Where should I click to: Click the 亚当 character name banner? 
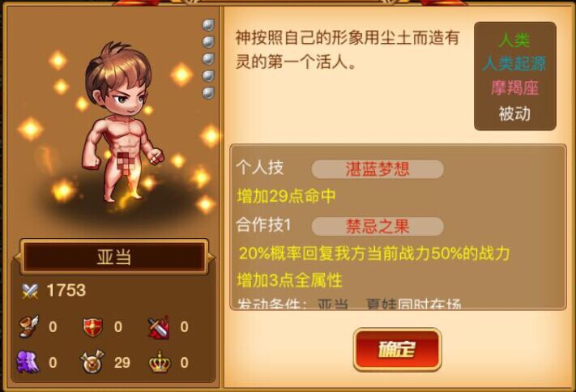(x=114, y=257)
